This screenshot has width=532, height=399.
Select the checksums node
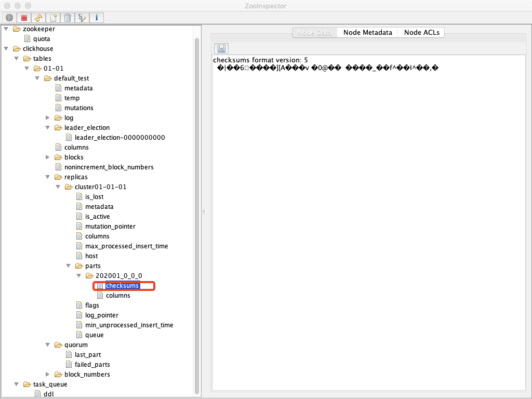(x=122, y=286)
